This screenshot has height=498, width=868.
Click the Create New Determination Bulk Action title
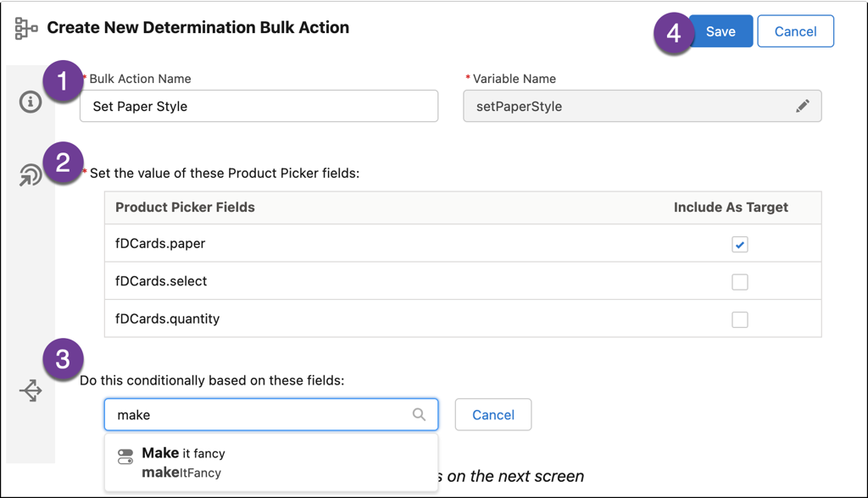[198, 28]
